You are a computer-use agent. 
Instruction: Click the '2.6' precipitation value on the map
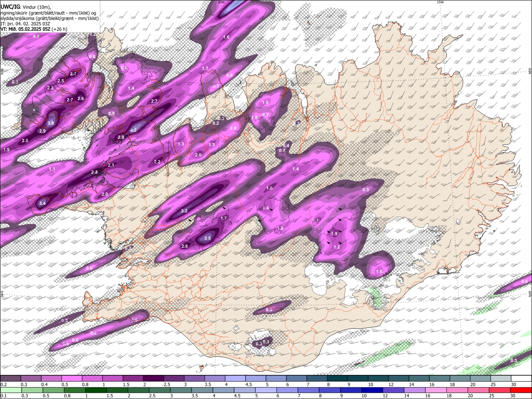click(x=81, y=99)
